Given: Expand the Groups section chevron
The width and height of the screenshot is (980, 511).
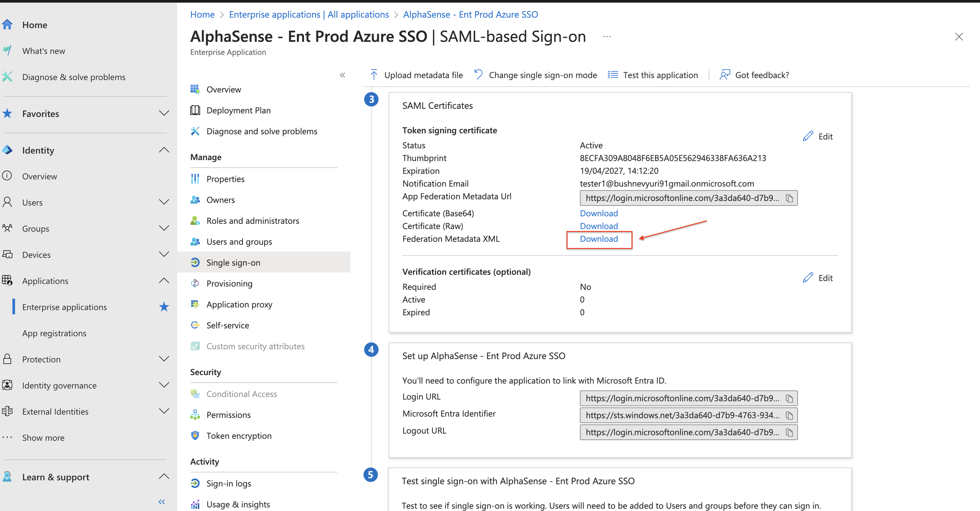Looking at the screenshot, I should [x=164, y=228].
